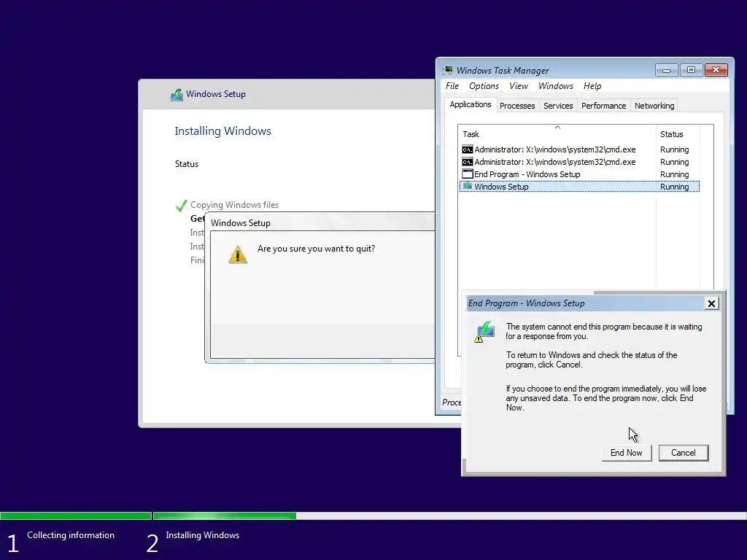This screenshot has width=747, height=560.
Task: Maximize the Windows Task Manager window
Action: [691, 71]
